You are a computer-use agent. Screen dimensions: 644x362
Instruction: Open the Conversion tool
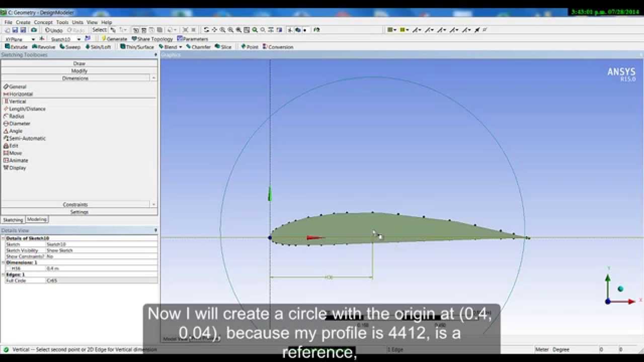278,47
